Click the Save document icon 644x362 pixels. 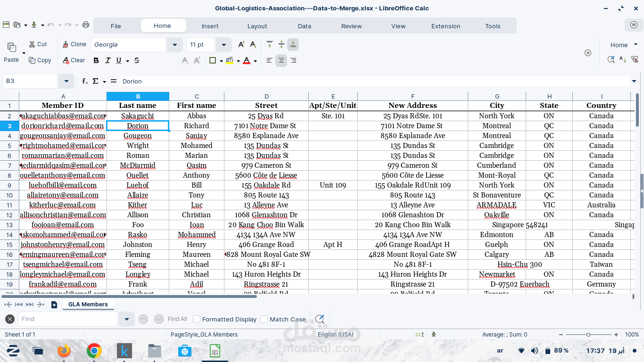pyautogui.click(x=34, y=25)
